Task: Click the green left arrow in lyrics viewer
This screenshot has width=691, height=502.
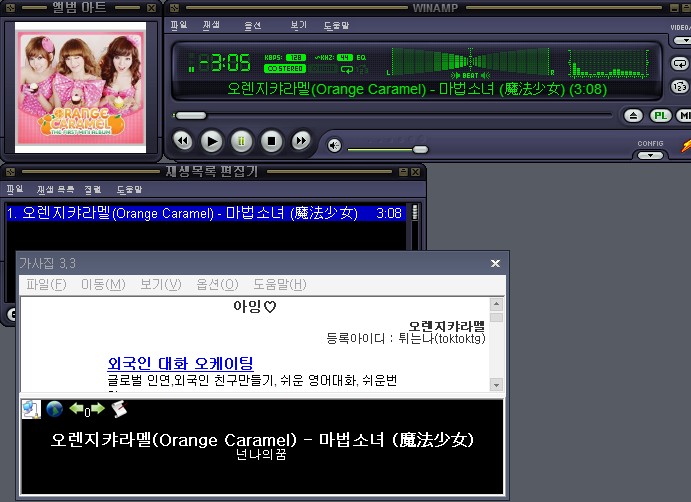Action: click(76, 409)
